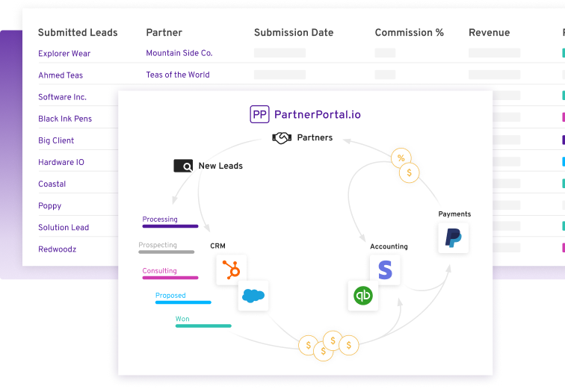Screen dimensions: 565x392
Task: Sort by Revenue column header
Action: tap(490, 32)
